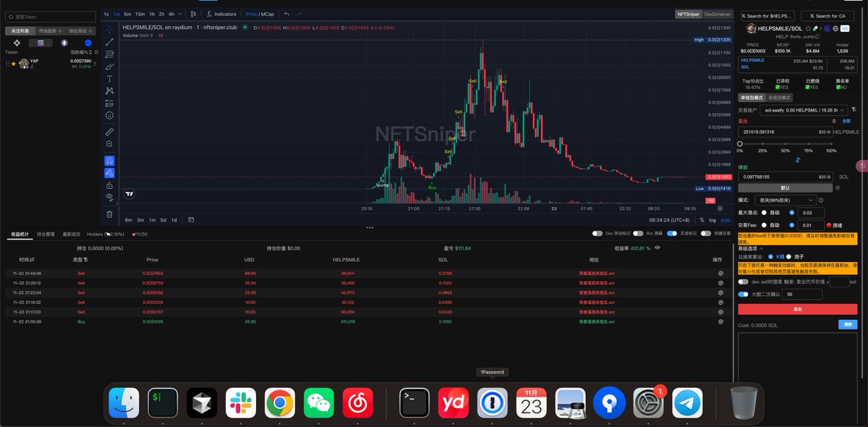Pick the ruler measure tool

[x=109, y=132]
